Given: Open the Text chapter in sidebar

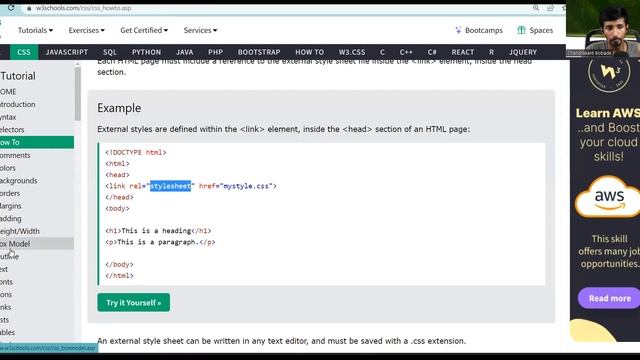Looking at the screenshot, I should pos(37,269).
